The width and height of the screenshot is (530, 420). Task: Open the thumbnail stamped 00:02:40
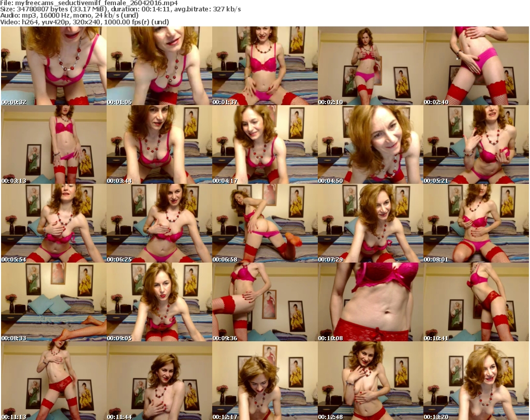(x=476, y=66)
